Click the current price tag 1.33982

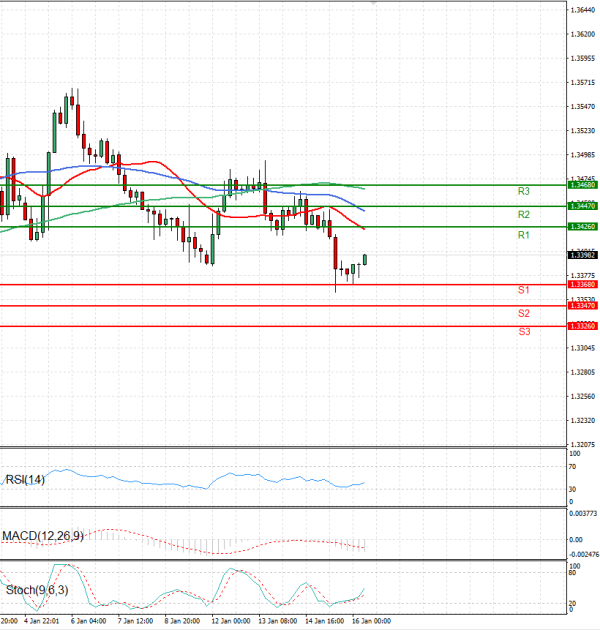[582, 256]
